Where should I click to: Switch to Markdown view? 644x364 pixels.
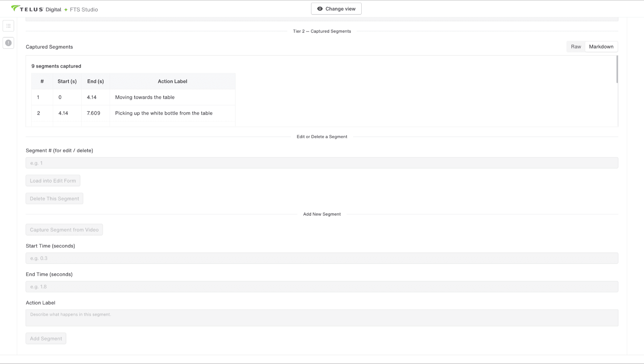click(601, 47)
